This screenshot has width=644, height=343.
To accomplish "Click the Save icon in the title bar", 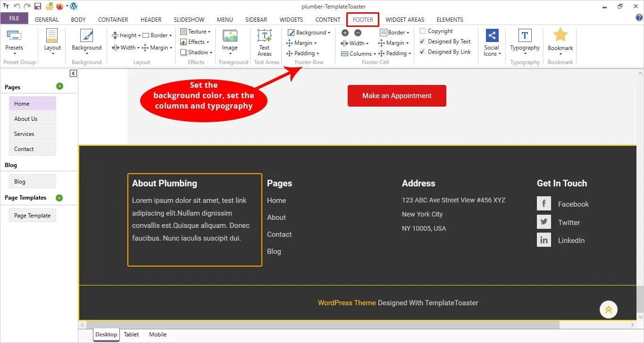I will (37, 6).
